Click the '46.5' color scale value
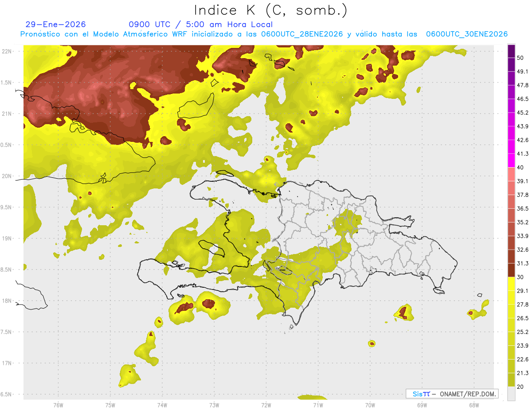 coord(522,99)
